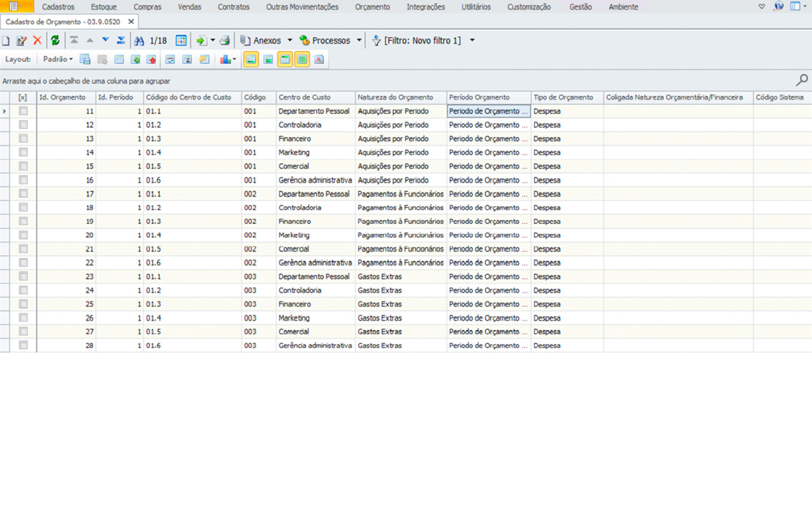812x508 pixels.
Task: Tick the checkbox on row 20 Marketing
Action: coord(23,235)
